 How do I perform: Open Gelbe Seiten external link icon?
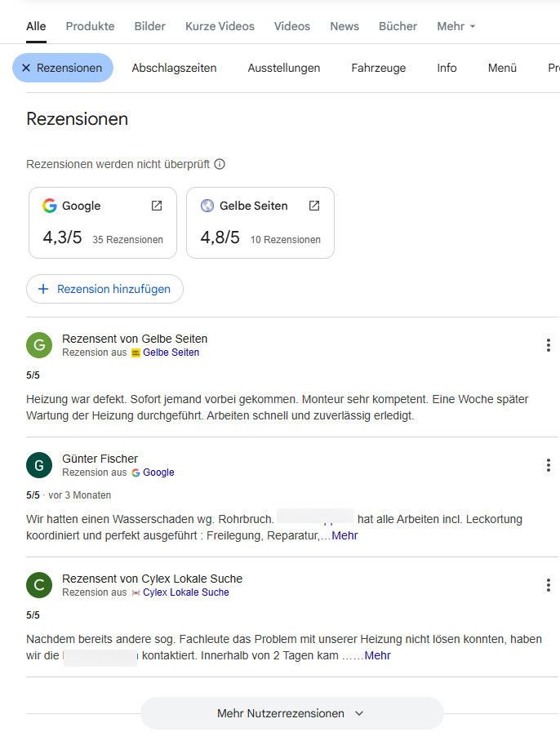(314, 206)
